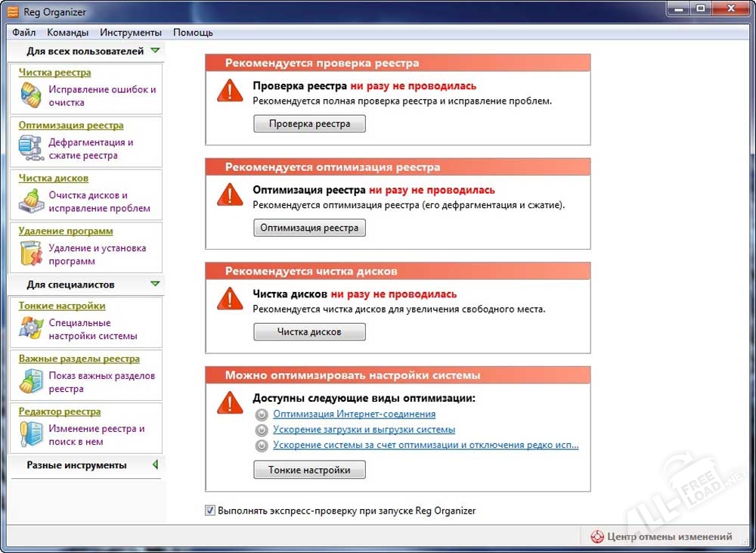756x553 pixels.
Task: Click the Чистка реестра sidebar icon
Action: click(x=30, y=95)
